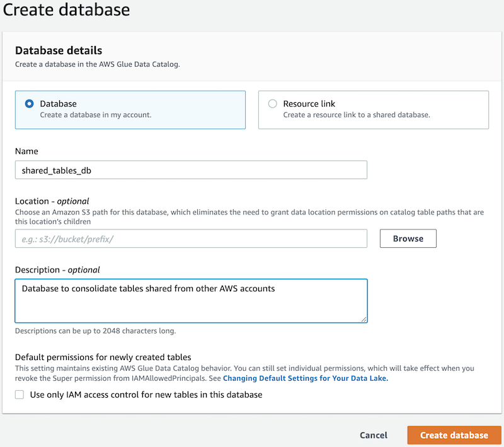Screen dimensions: 504x447
Task: Click the Name field label
Action: (x=26, y=151)
